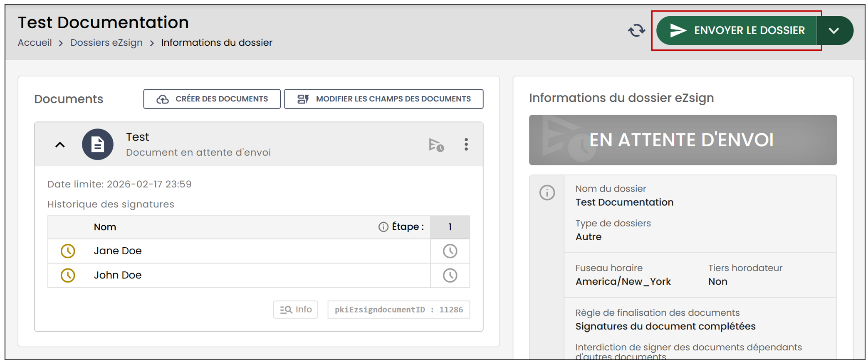Click Créer des documents button
The image size is (868, 364).
tap(212, 99)
